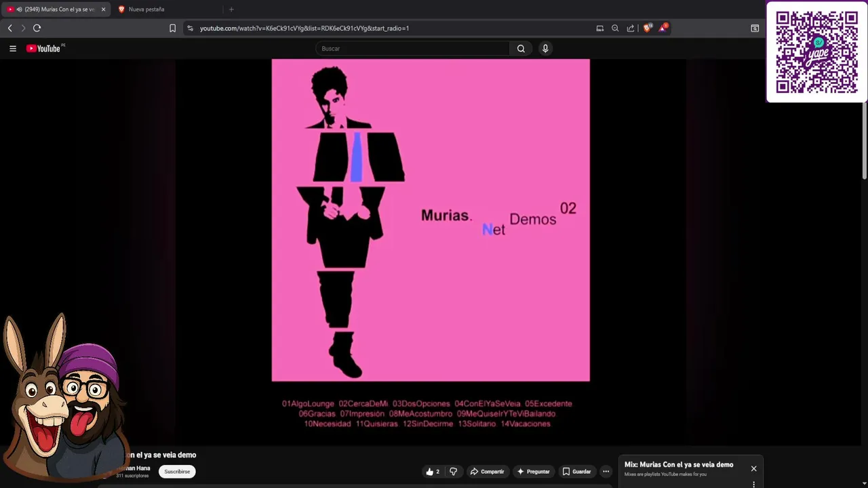Bookmark this page with the bookmark icon
The height and width of the screenshot is (488, 868).
[x=172, y=28]
